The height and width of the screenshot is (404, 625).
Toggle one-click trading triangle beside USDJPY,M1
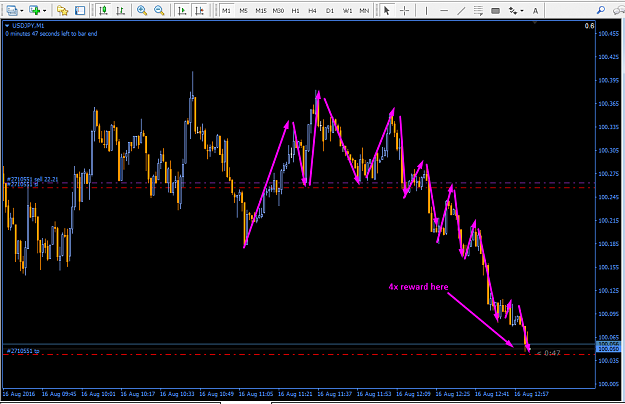(7, 26)
